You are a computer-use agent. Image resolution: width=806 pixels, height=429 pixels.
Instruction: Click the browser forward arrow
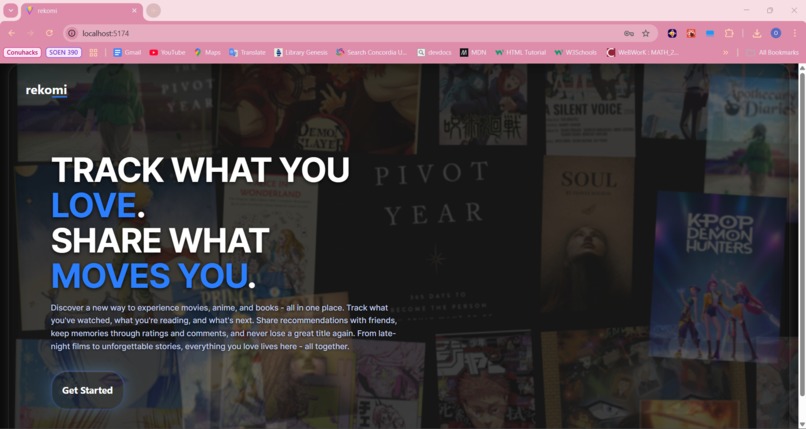(30, 33)
